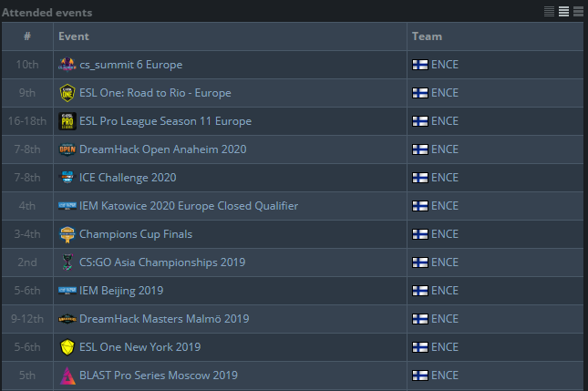Click the Finland flag in the BLAST row
Viewport: 588px width, 391px height.
tap(420, 376)
